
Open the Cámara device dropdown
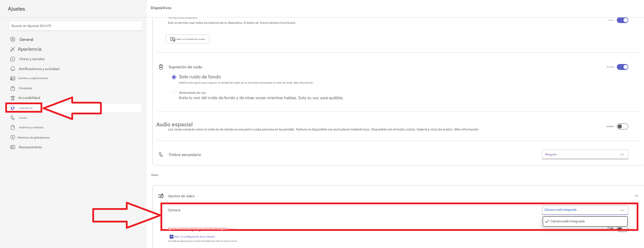click(x=585, y=210)
